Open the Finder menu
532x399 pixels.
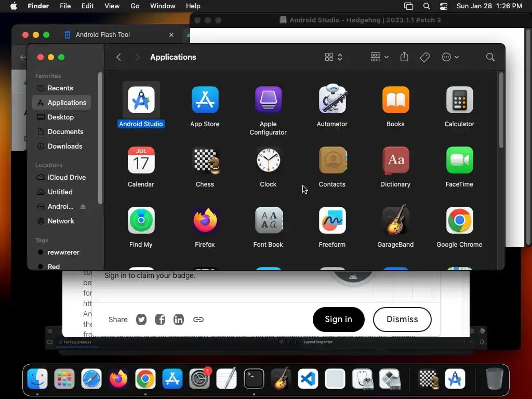point(38,6)
